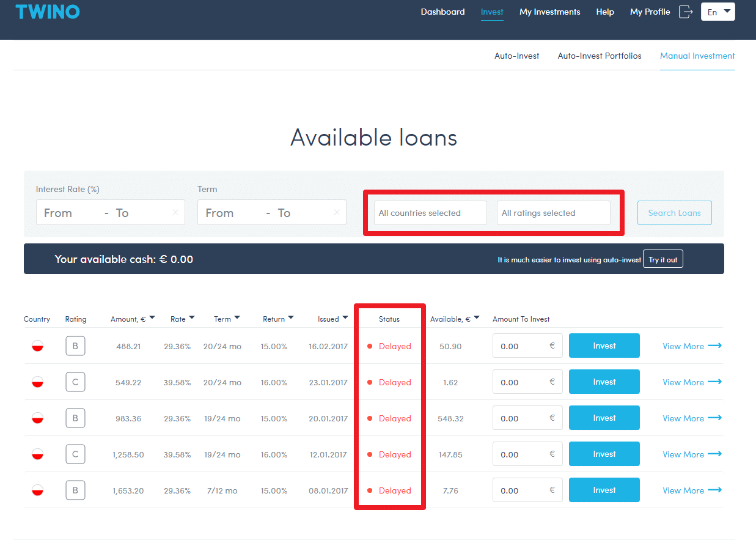Click the Status column header
The image size is (756, 540).
(389, 319)
